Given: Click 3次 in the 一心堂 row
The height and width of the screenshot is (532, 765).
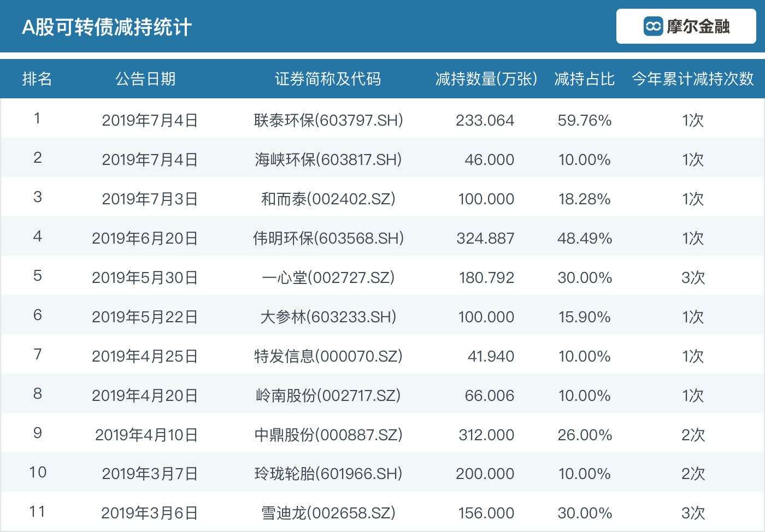Looking at the screenshot, I should click(x=693, y=277).
